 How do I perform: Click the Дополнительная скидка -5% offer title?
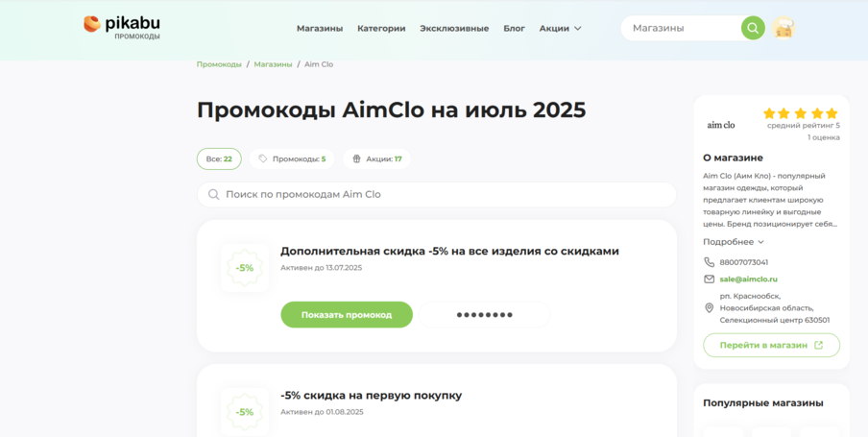tap(449, 251)
